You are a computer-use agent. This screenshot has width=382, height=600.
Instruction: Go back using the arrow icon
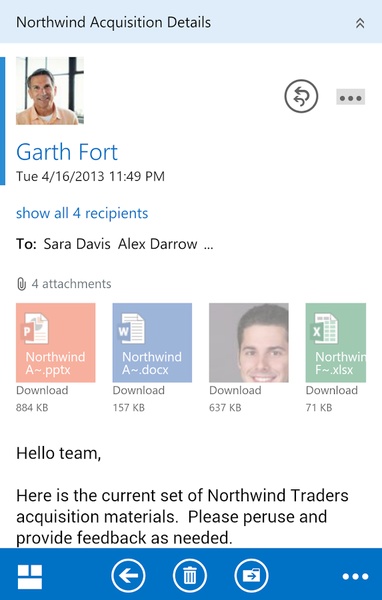point(128,576)
